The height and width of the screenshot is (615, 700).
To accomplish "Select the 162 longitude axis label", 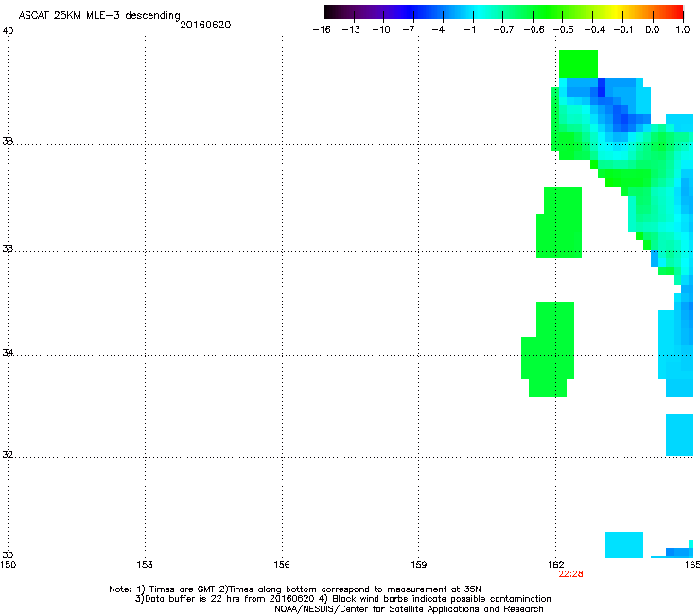I will [x=556, y=565].
